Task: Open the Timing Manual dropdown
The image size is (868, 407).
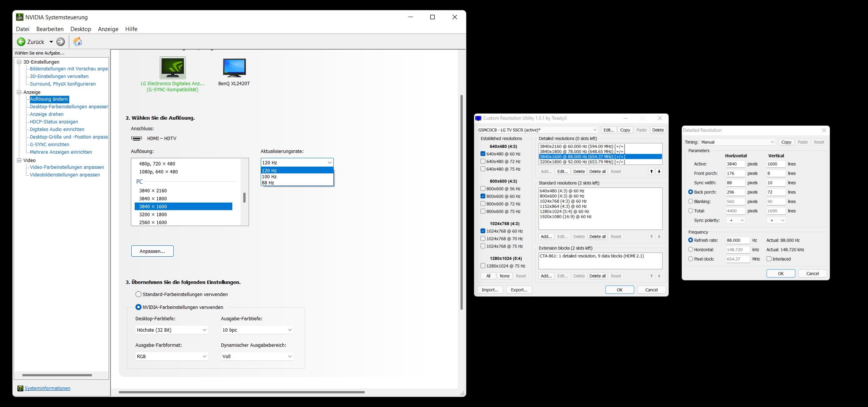Action: pyautogui.click(x=737, y=142)
